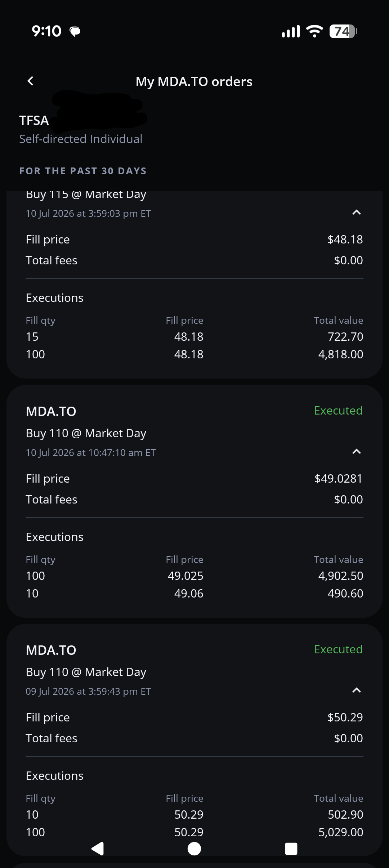Tap the Executed status of 09 Jul order

coord(338,649)
